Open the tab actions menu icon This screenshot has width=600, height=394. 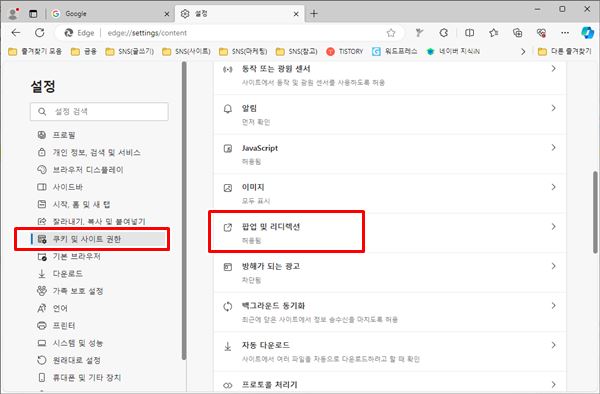click(33, 14)
